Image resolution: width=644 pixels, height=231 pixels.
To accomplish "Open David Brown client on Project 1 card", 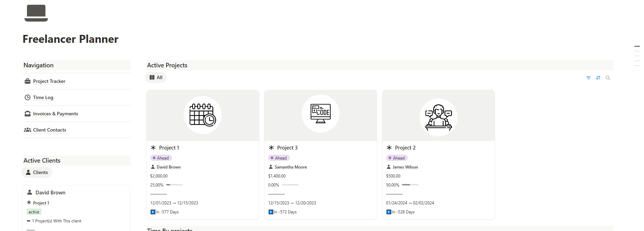I will pyautogui.click(x=169, y=167).
